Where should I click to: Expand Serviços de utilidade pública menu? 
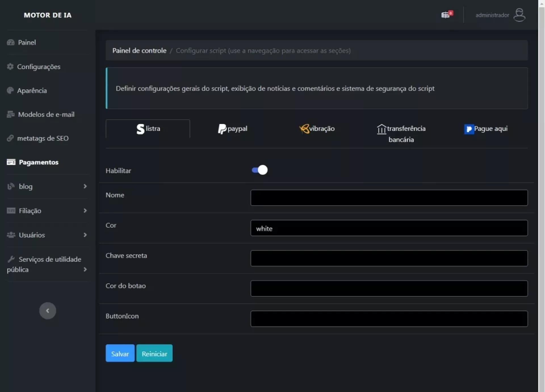click(85, 269)
